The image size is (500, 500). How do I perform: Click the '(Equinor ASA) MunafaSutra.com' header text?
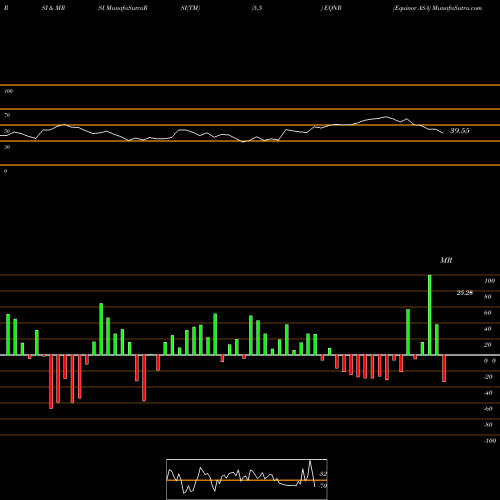click(437, 8)
